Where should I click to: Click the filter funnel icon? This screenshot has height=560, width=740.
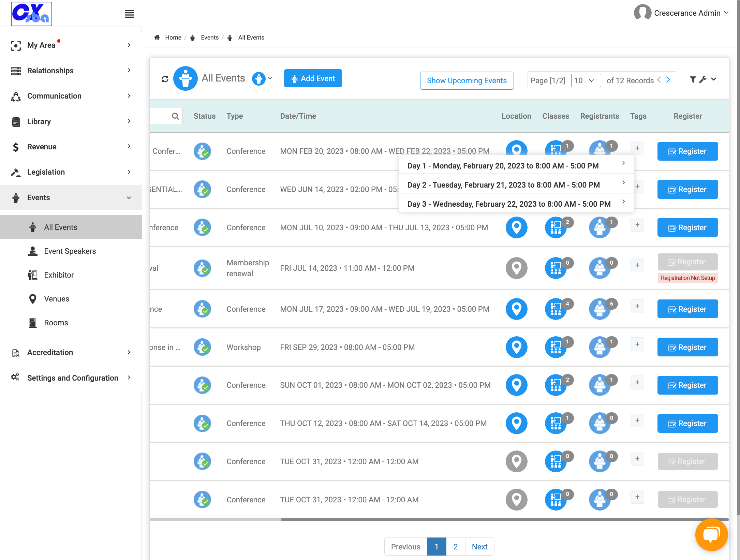tap(693, 79)
